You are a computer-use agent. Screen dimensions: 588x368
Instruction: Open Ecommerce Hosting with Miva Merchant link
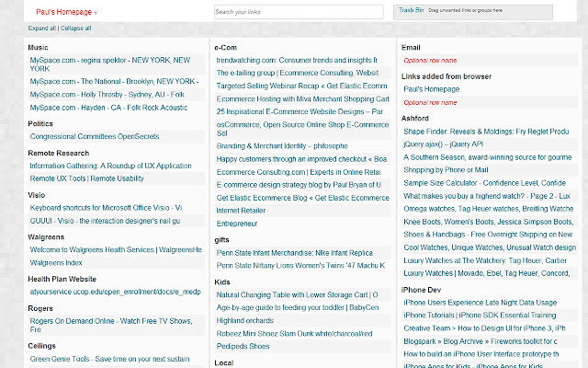[302, 99]
